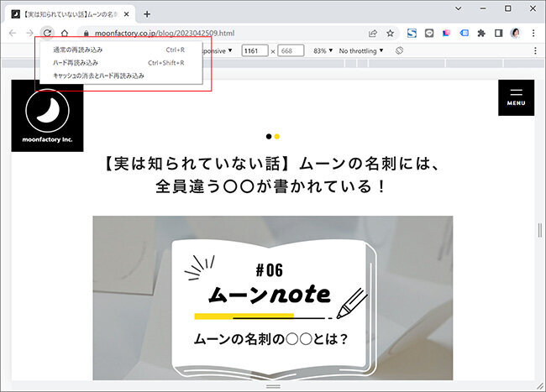
Task: Click the bottom viewport resize handle
Action: 273,386
